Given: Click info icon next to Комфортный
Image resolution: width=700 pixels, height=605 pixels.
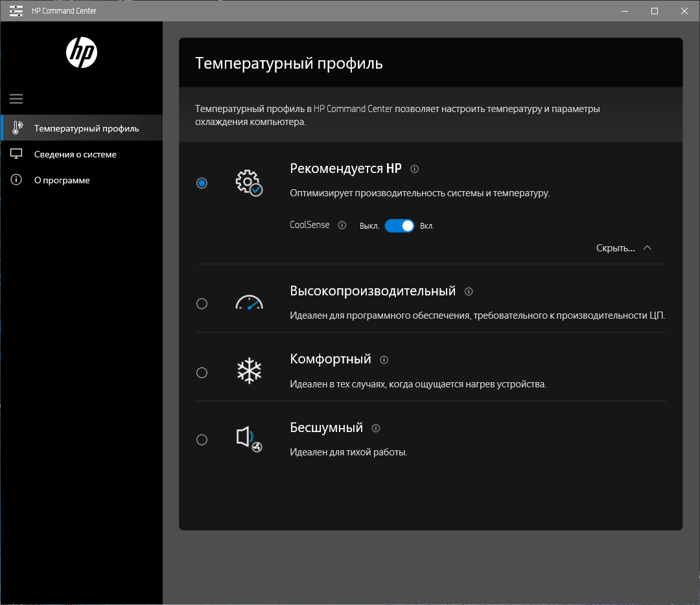Looking at the screenshot, I should click(x=384, y=360).
